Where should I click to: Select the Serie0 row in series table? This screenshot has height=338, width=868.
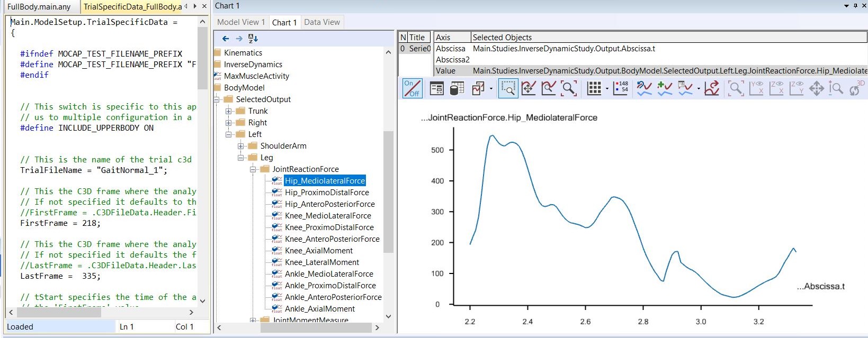[415, 49]
